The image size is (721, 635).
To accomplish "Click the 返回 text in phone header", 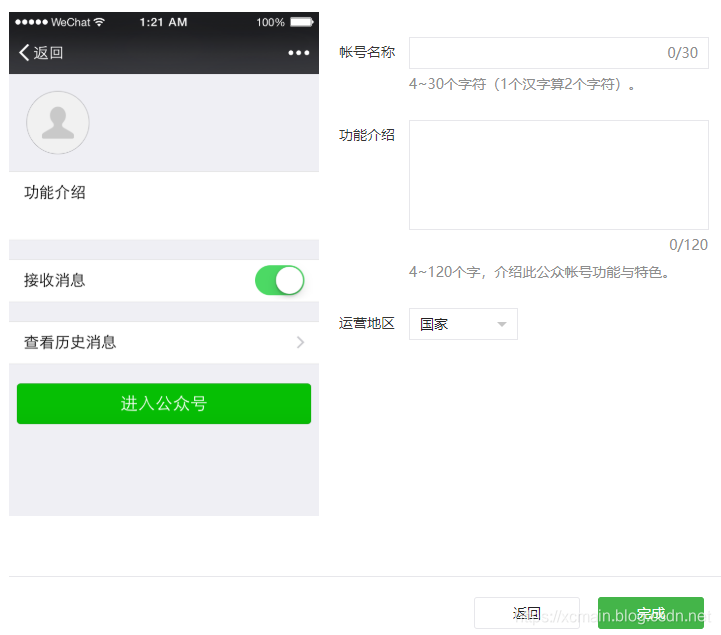I will [48, 52].
